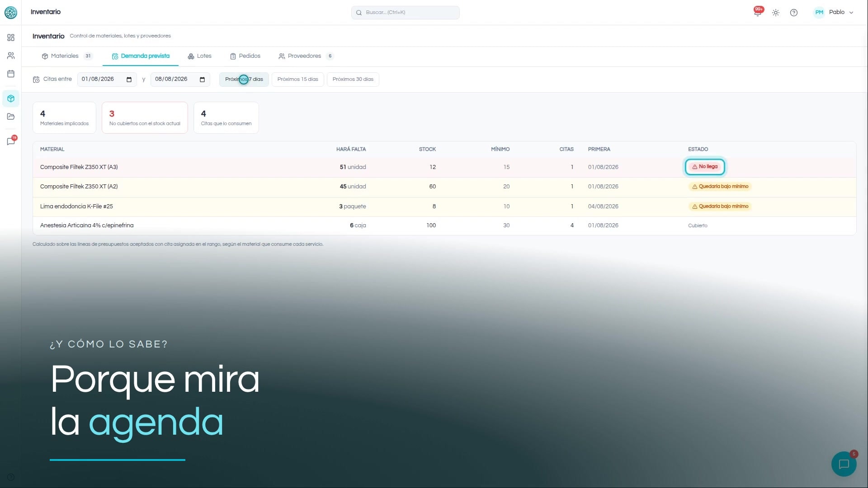Click the STOCK column header
The image size is (868, 488).
427,149
